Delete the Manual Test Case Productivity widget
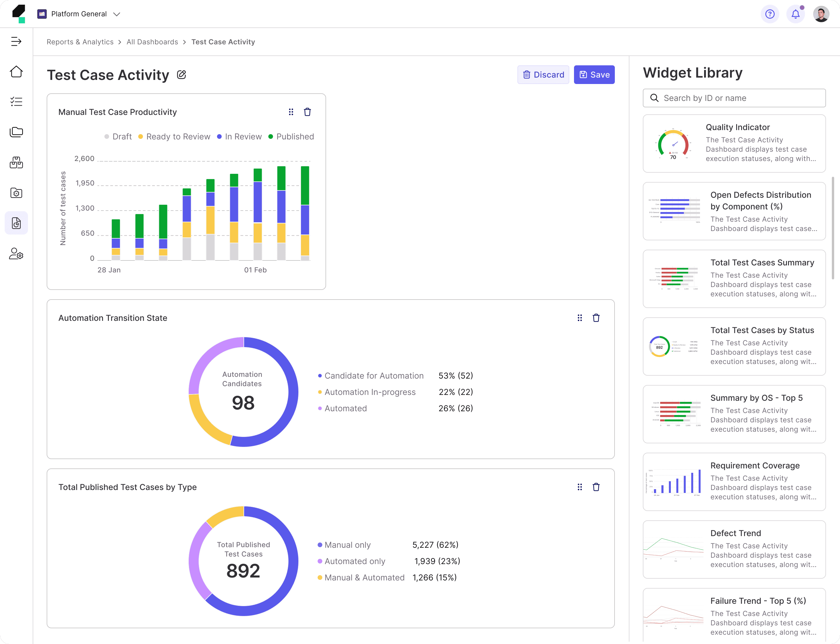This screenshot has height=644, width=840. 307,112
